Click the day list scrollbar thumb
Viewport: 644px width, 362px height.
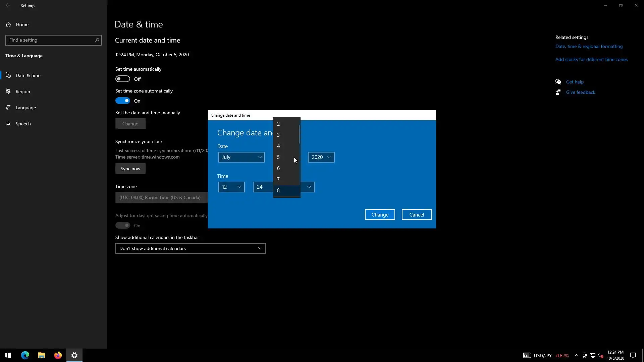pos(299,134)
